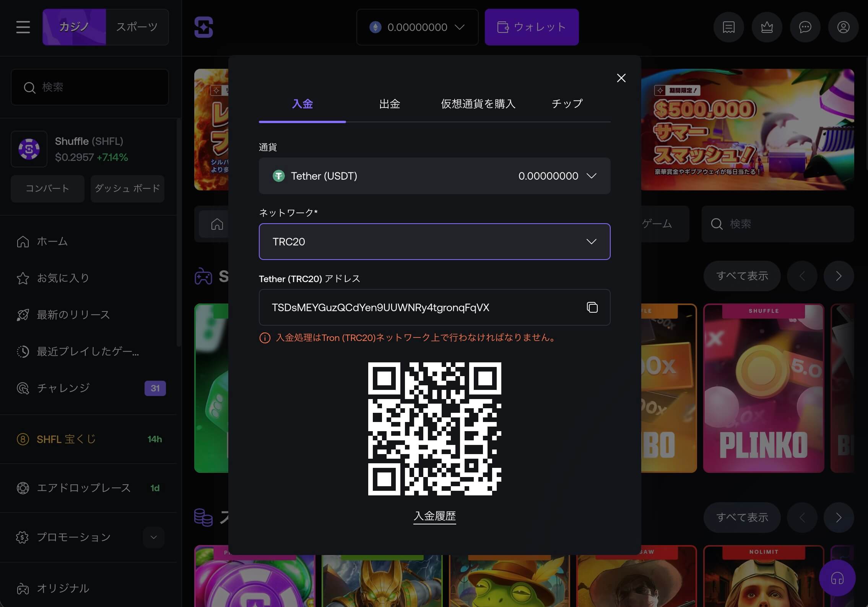Open the VIP crown icon
This screenshot has width=868, height=607.
tap(767, 27)
